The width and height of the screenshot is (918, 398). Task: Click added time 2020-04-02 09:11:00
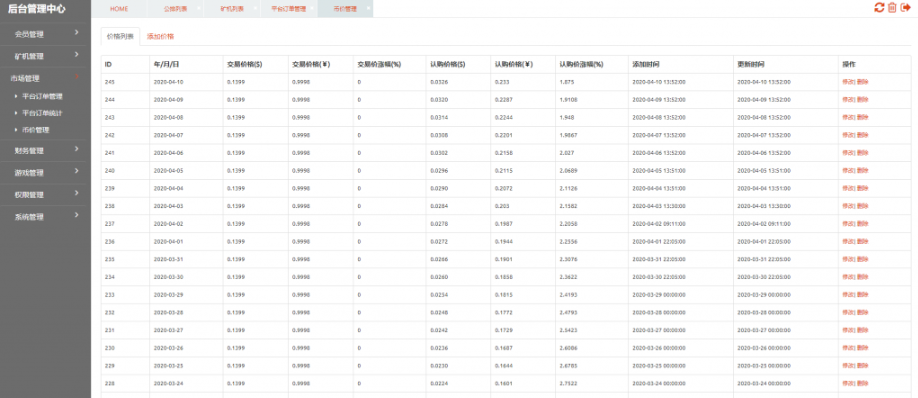pos(659,224)
